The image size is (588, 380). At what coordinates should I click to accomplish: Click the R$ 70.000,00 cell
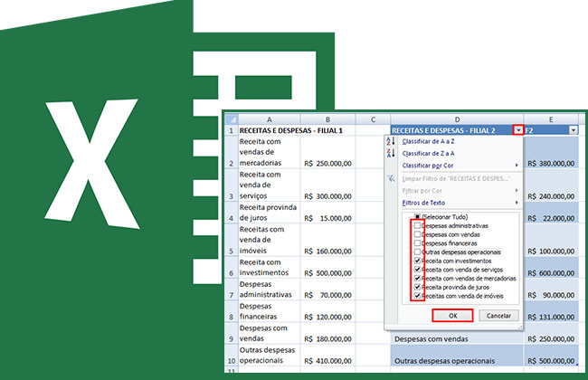(327, 290)
